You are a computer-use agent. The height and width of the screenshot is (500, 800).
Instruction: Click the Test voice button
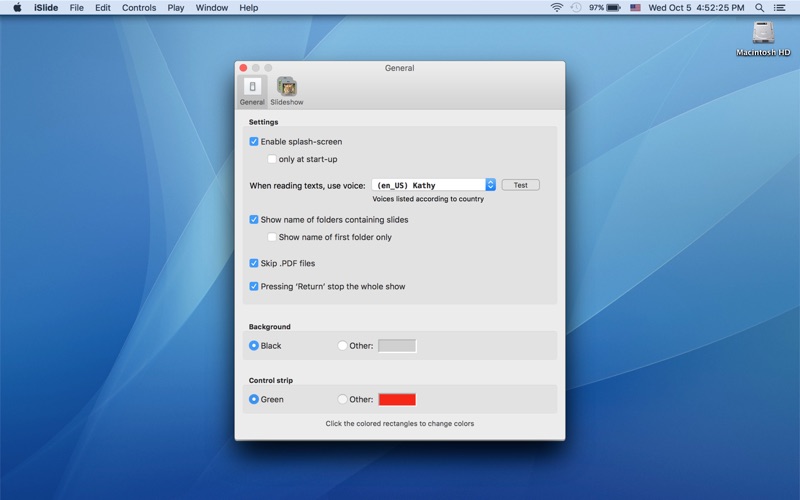point(520,185)
